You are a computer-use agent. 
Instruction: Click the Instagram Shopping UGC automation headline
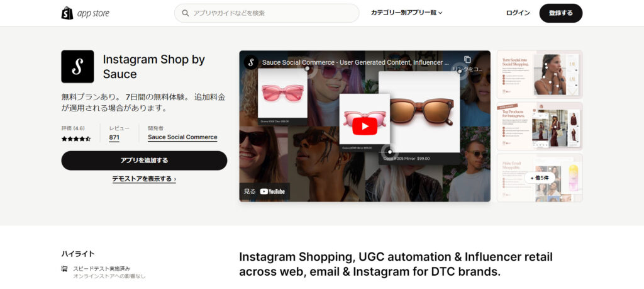396,264
